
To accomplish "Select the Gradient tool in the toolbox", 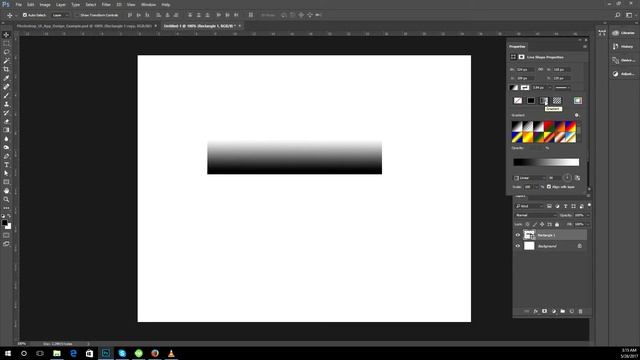I will tap(6, 130).
